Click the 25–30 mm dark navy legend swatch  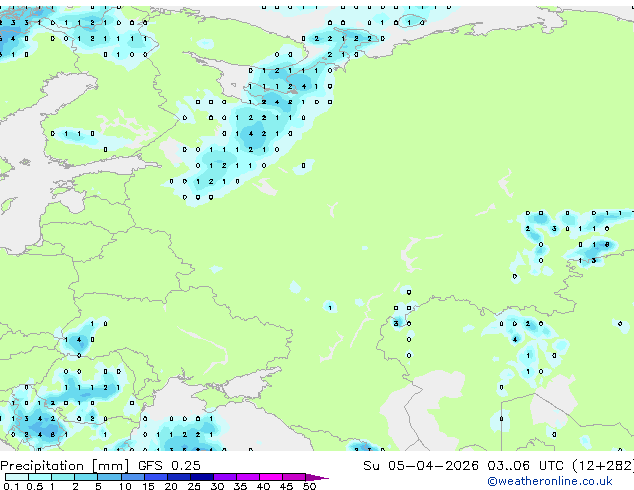[x=201, y=477]
